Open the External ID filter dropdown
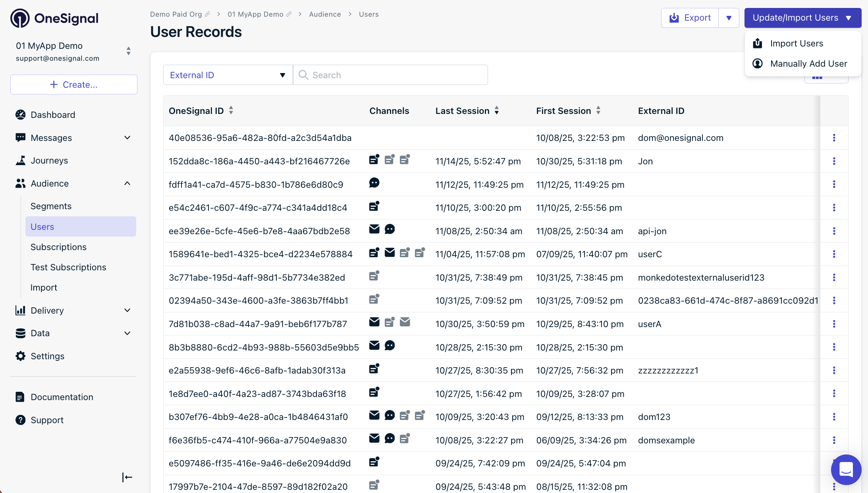Viewport: 868px width, 493px height. (228, 75)
